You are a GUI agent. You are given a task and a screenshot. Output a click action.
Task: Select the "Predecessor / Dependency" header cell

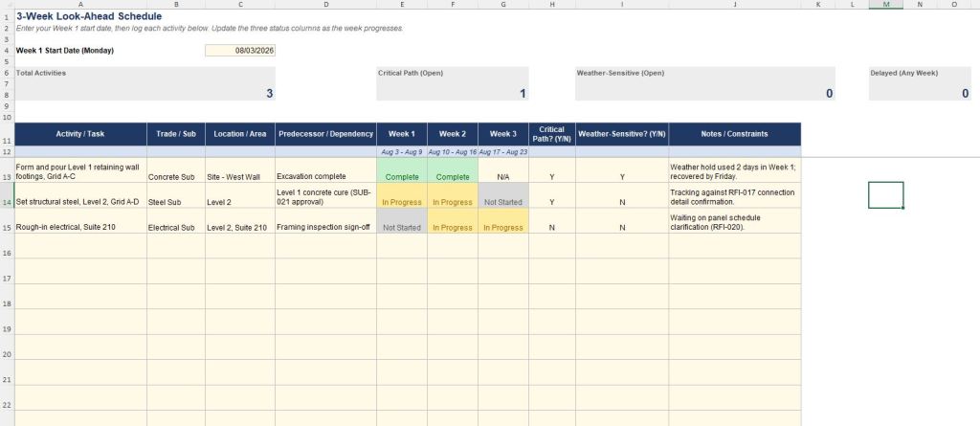(325, 134)
